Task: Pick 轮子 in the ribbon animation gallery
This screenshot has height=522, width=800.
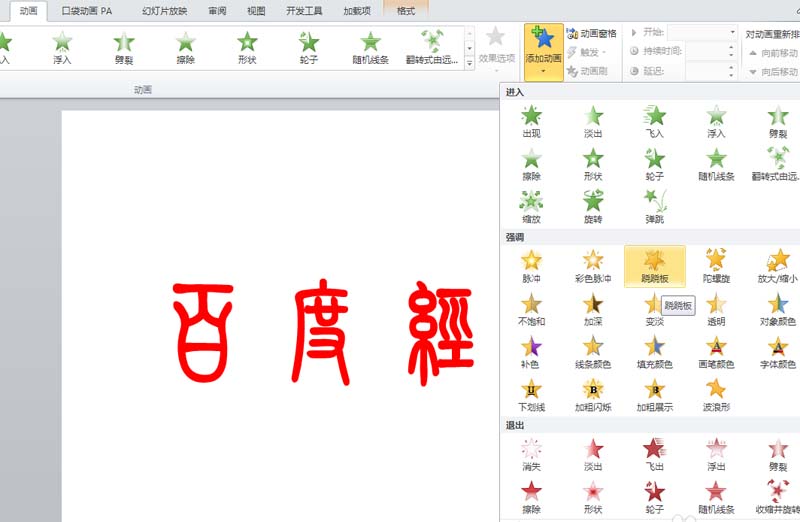Action: (309, 48)
